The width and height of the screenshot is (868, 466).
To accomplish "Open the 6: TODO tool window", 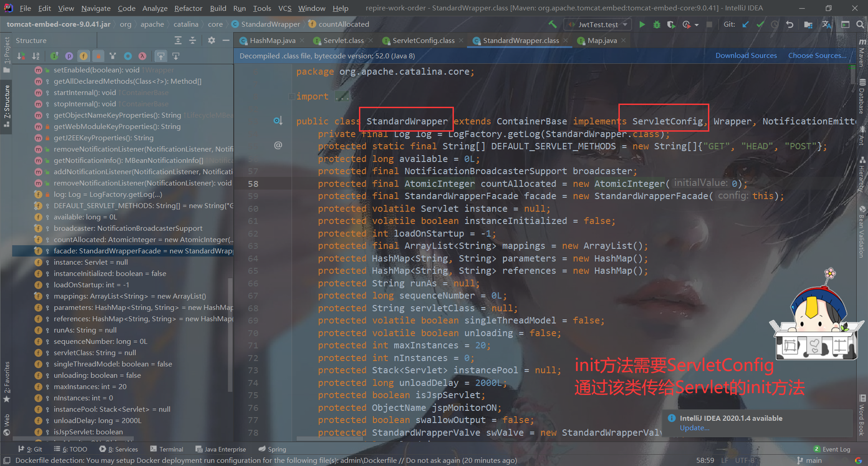I will tap(70, 449).
